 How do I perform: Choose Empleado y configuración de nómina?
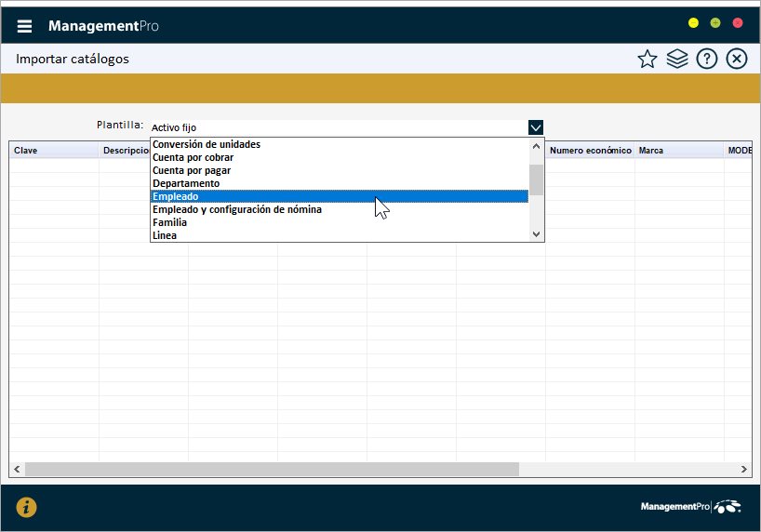(x=340, y=209)
